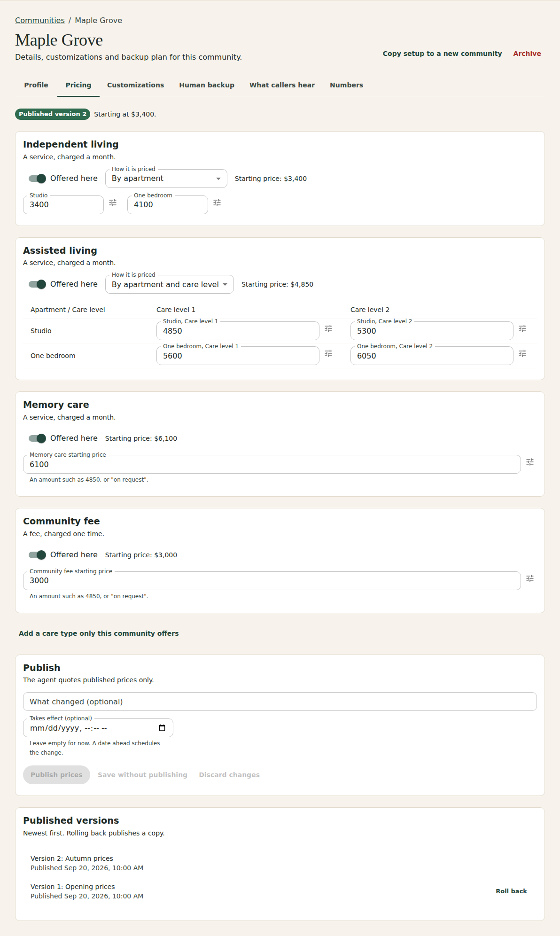Click Copy setup to a new community

coord(442,54)
